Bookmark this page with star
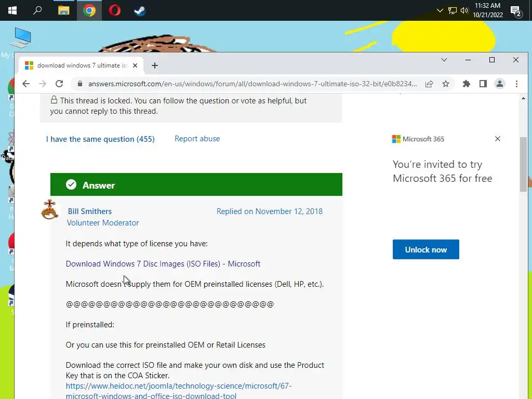The image size is (532, 399). pos(446,84)
